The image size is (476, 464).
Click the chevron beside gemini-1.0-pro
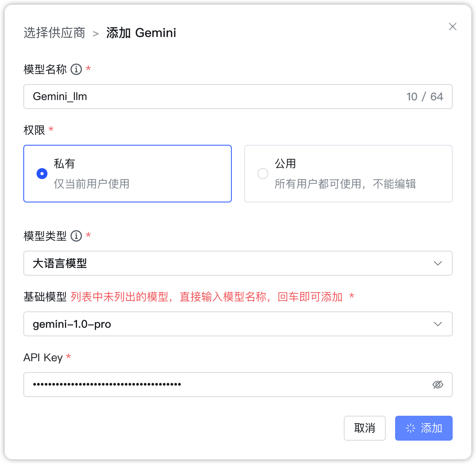[x=437, y=324]
